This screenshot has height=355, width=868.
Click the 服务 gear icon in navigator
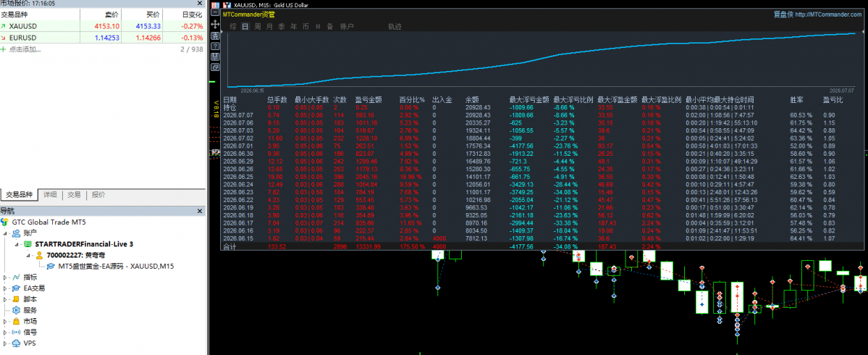16,310
